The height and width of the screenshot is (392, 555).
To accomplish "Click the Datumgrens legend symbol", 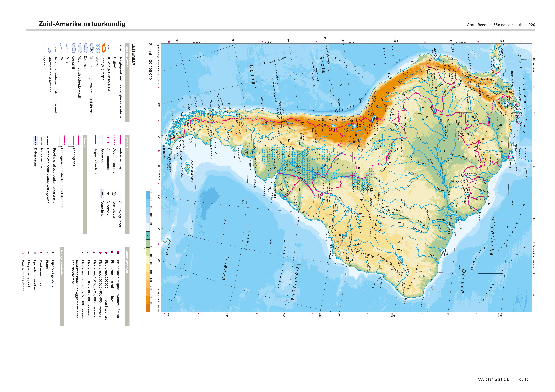I will 35,140.
